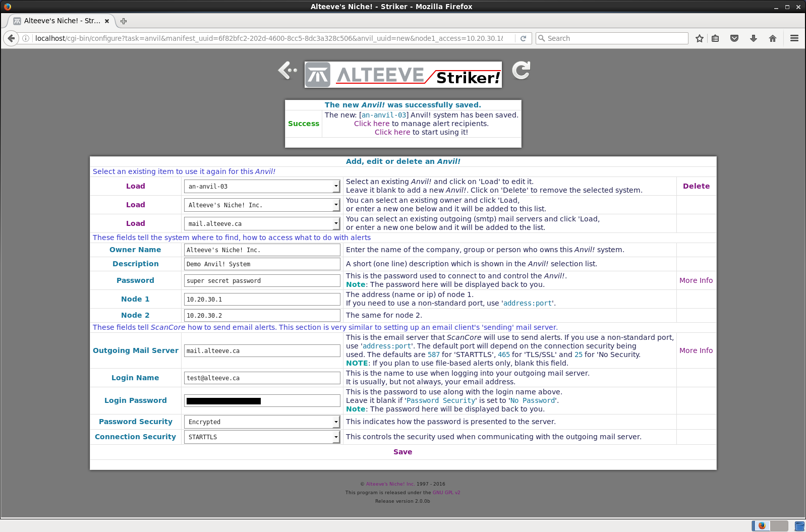Click here link to start using it

(392, 132)
